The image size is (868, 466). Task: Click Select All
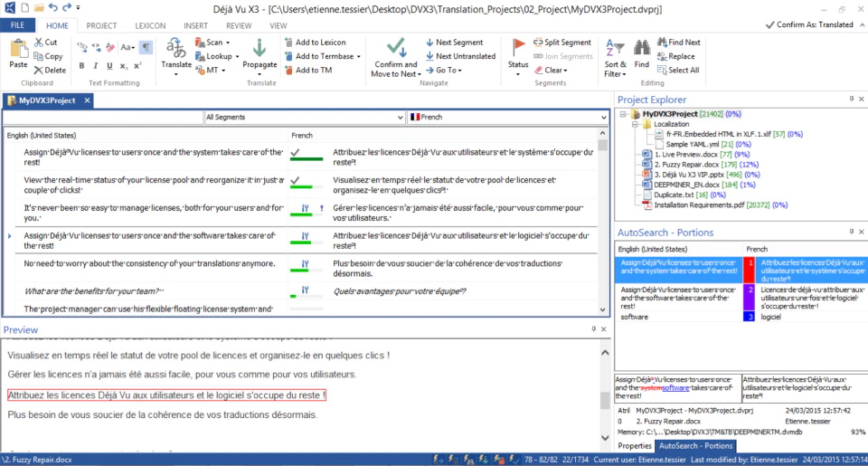[678, 70]
